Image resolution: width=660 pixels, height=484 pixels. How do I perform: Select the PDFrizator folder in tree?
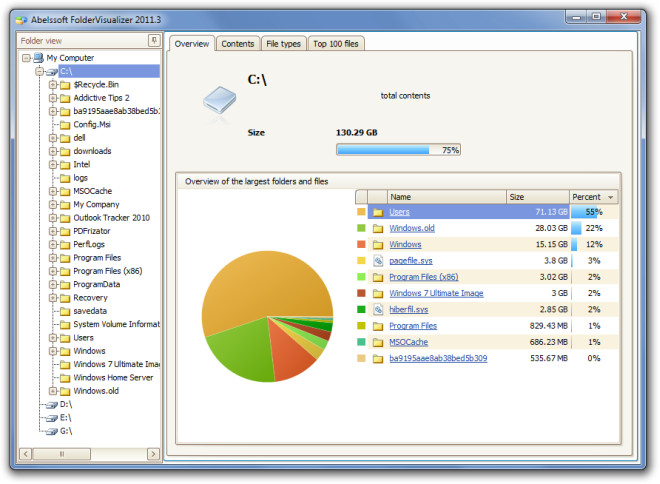(91, 231)
